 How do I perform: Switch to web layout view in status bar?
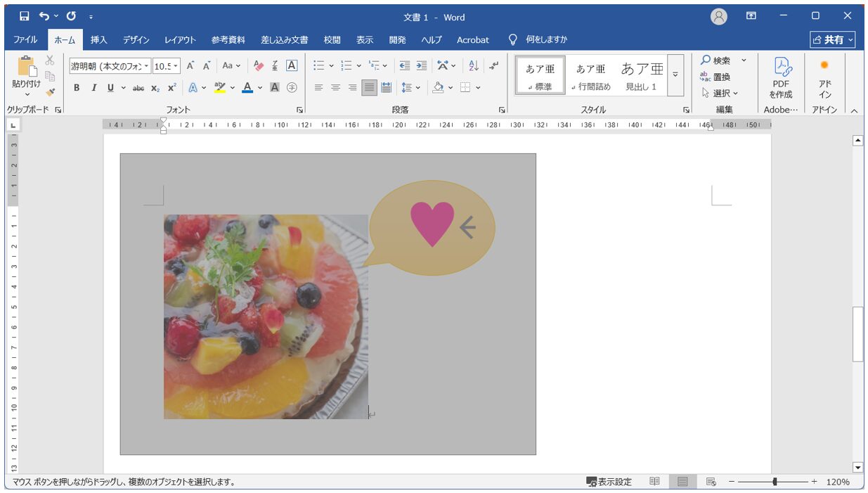click(x=711, y=482)
